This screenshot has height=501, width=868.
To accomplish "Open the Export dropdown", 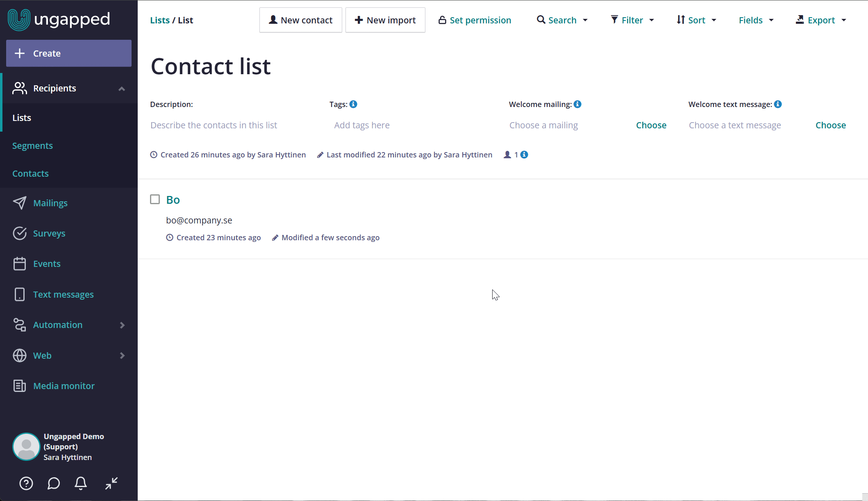I will pos(821,20).
